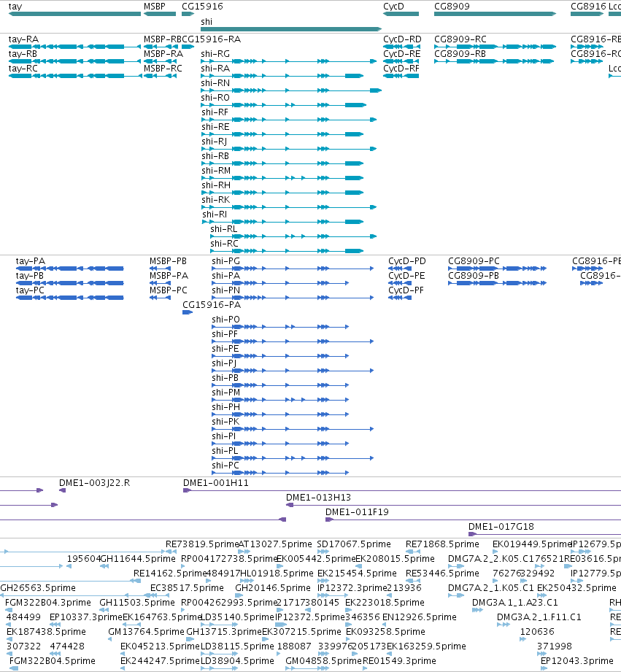Select the shi-RF transcript label

point(215,112)
